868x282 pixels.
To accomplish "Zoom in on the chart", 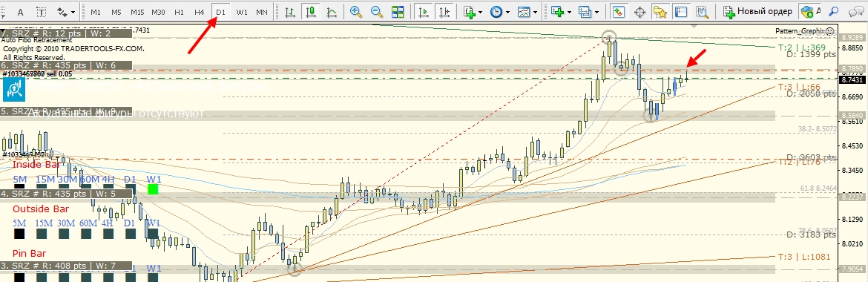I will coord(356,11).
